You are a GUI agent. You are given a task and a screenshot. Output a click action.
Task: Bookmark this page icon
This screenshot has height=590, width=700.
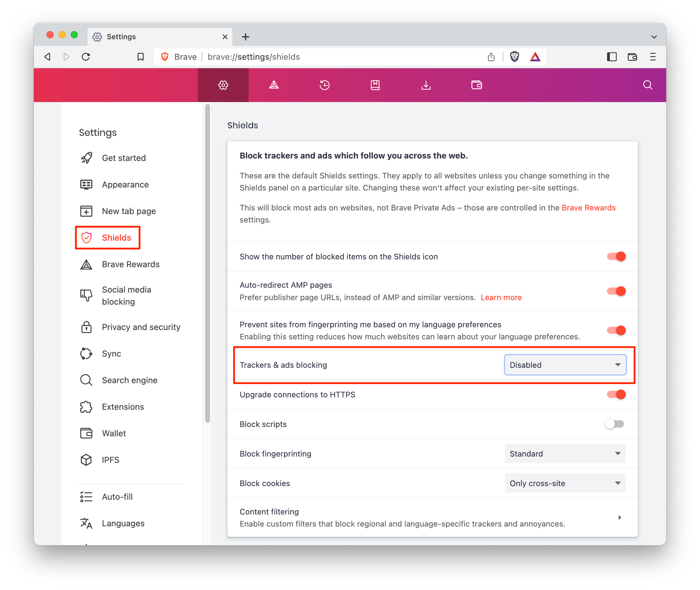pos(140,57)
